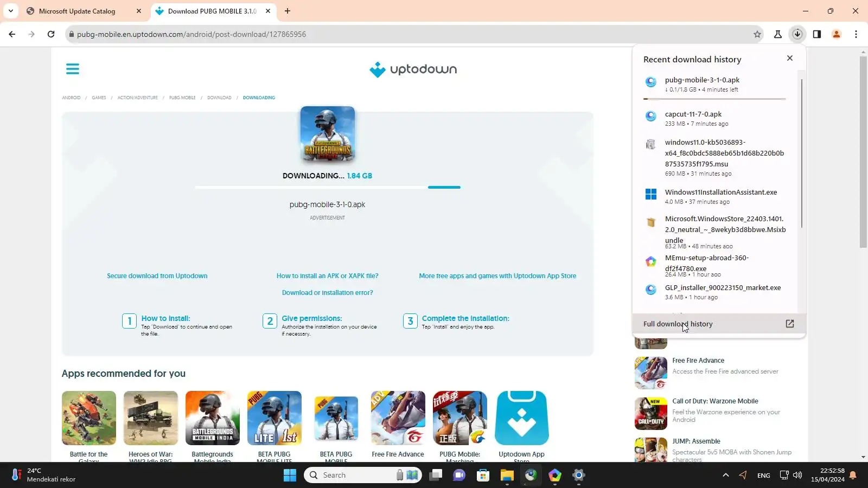Open Heroes of War app thumbnail
The height and width of the screenshot is (488, 868).
tap(151, 418)
